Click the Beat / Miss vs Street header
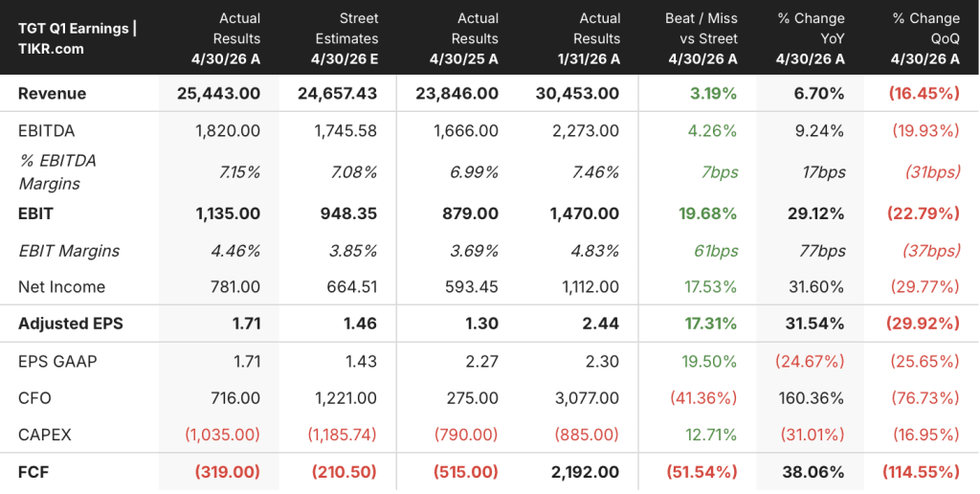The height and width of the screenshot is (494, 980). pos(702,38)
